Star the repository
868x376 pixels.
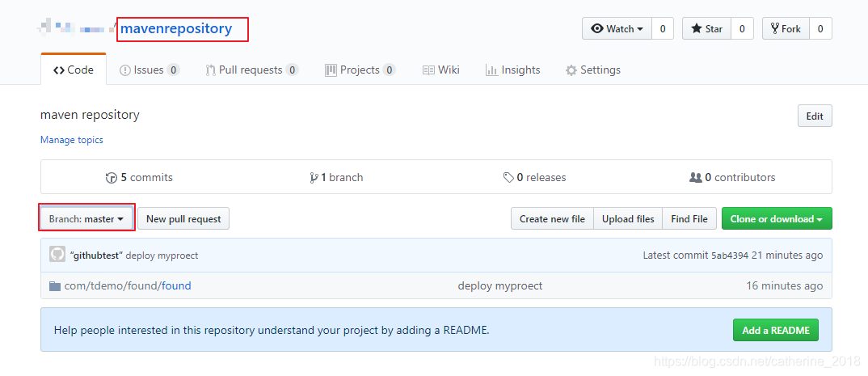pyautogui.click(x=706, y=29)
